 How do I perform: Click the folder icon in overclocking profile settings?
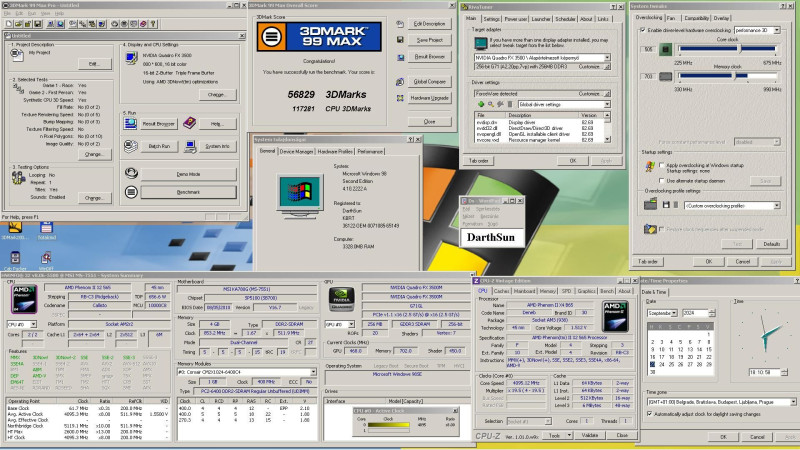(650, 204)
